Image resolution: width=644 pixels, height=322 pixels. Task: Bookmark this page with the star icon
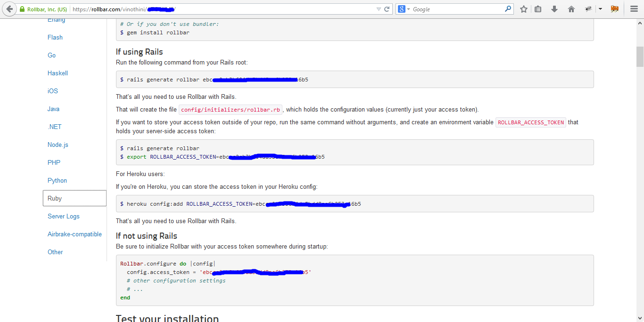click(x=524, y=9)
